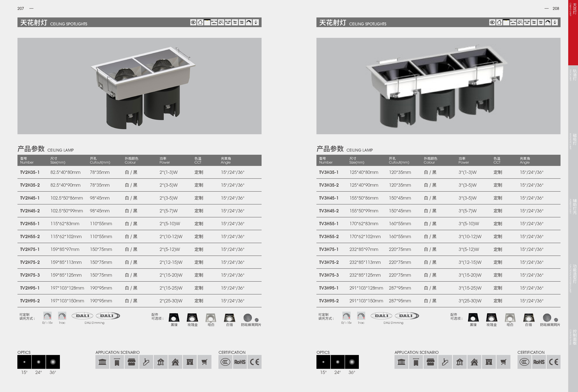578x392 pixels.
Task: Click the TV3H95-2 model number
Action: [329, 301]
